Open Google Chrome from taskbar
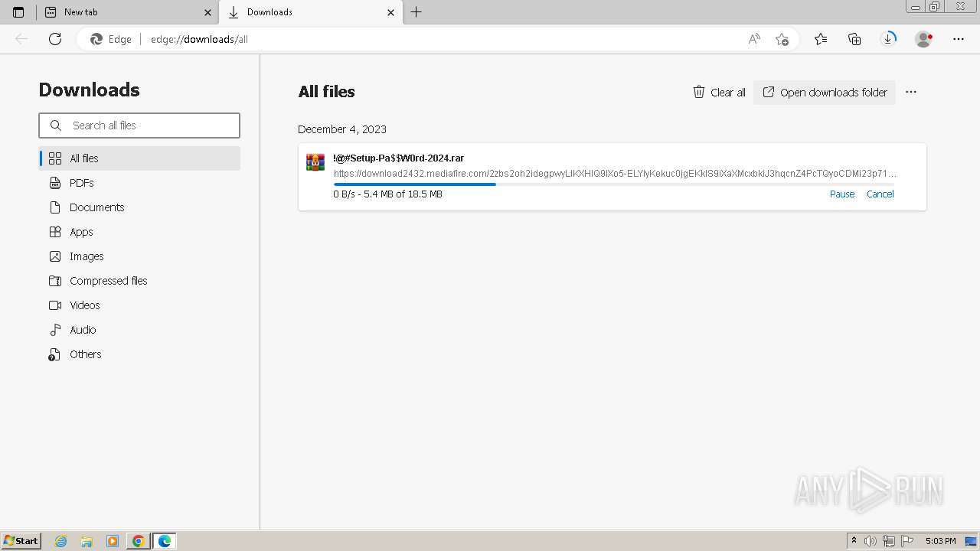Viewport: 980px width, 551px height. [139, 541]
